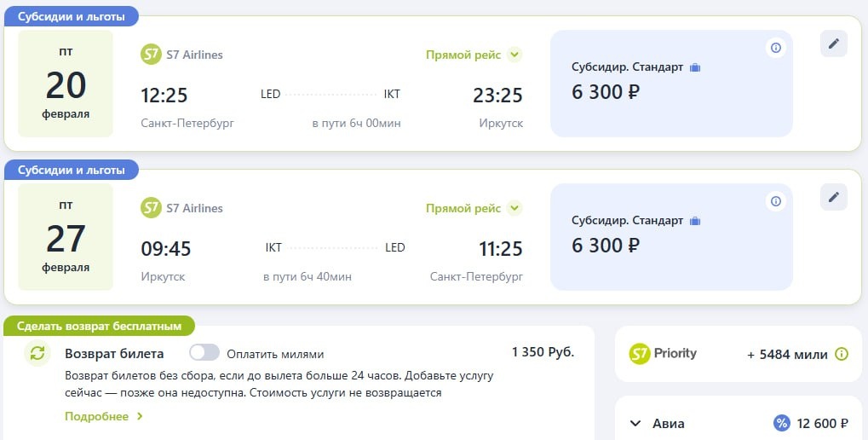Click the baggage icon on the second Субсидир. Стандарт fare

(695, 221)
